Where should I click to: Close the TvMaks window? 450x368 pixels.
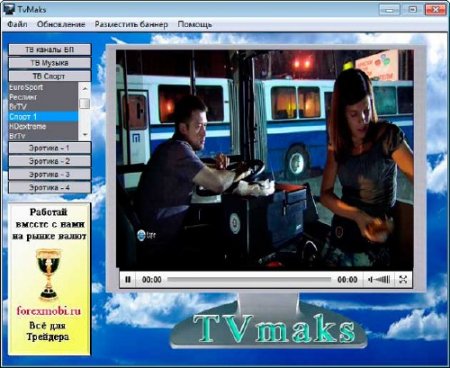436,10
